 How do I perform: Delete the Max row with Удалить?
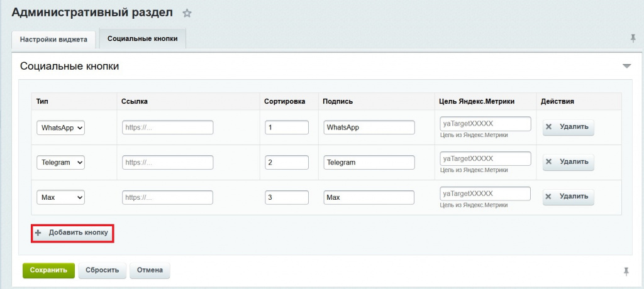[568, 197]
